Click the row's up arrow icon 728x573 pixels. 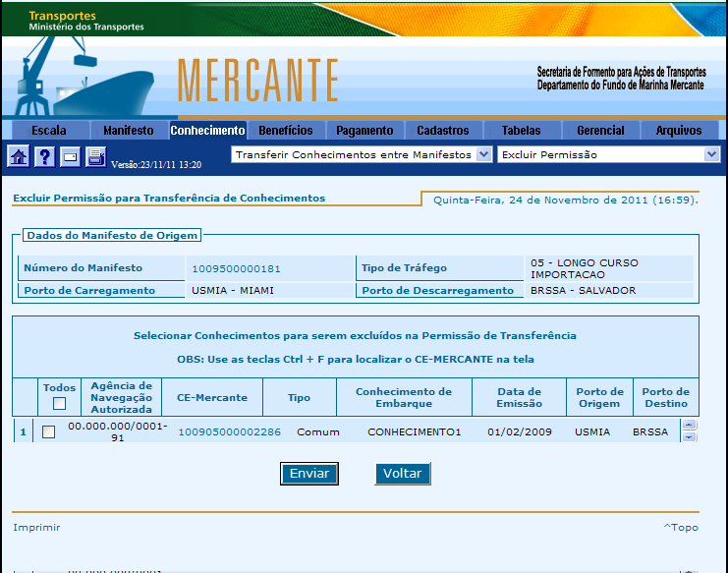(689, 426)
